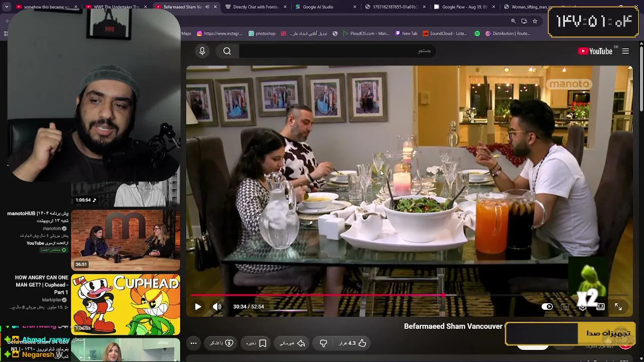This screenshot has width=644, height=362.
Task: Click the zoom magnifier in address bar
Action: coord(513,21)
